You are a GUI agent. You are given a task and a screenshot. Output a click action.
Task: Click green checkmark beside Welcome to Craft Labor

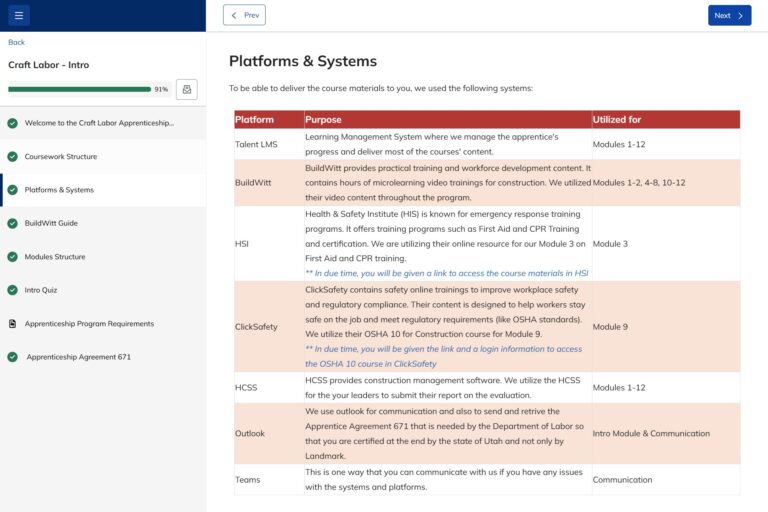pyautogui.click(x=13, y=123)
